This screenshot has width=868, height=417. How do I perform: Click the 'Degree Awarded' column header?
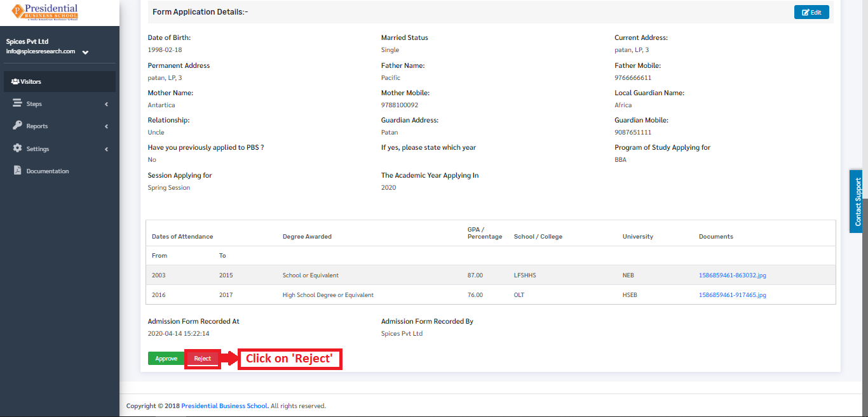[307, 237]
